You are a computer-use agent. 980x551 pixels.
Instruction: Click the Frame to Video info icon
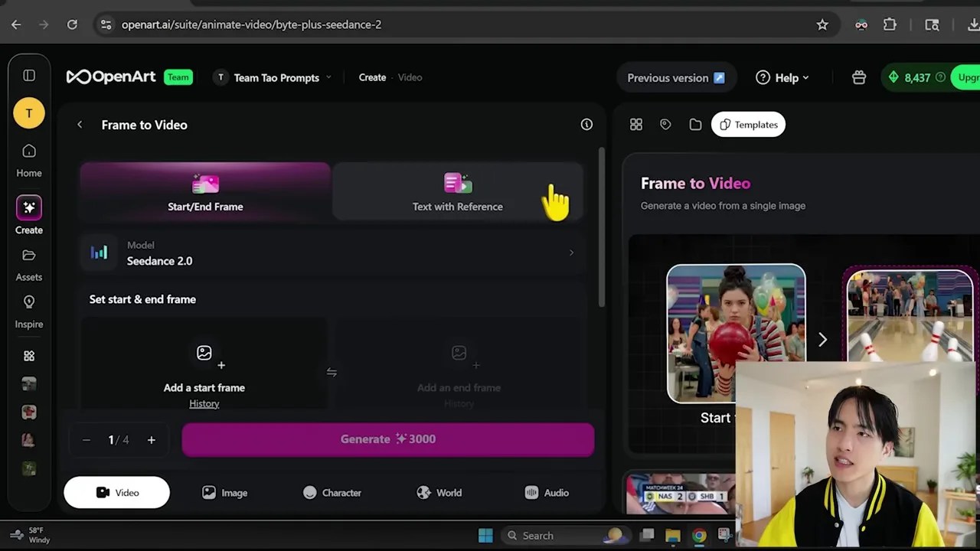[586, 124]
